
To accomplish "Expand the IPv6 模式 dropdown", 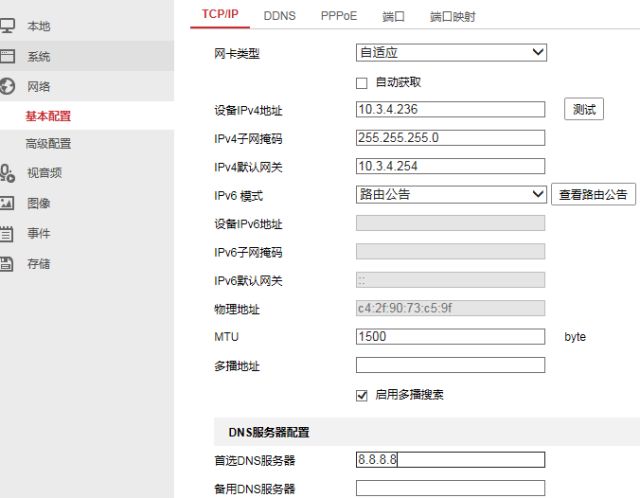I will click(450, 194).
